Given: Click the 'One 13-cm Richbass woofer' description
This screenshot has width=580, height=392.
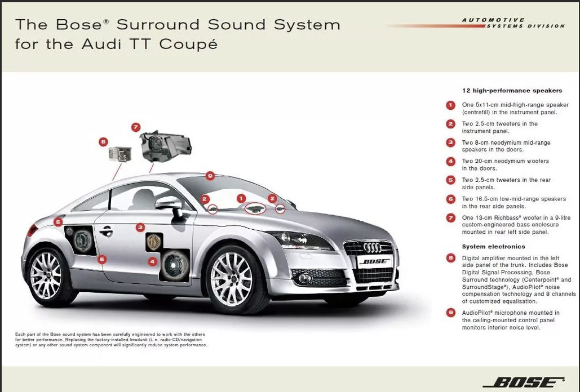Looking at the screenshot, I should (516, 225).
